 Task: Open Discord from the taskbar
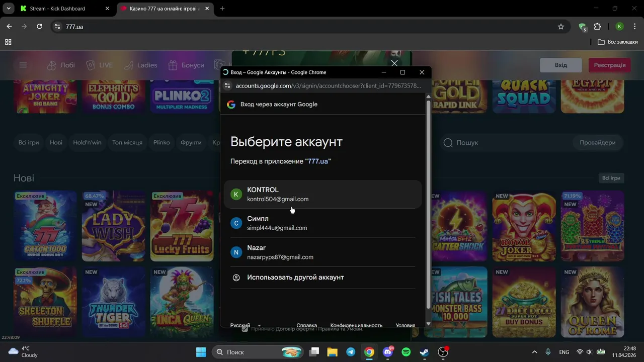(x=387, y=352)
